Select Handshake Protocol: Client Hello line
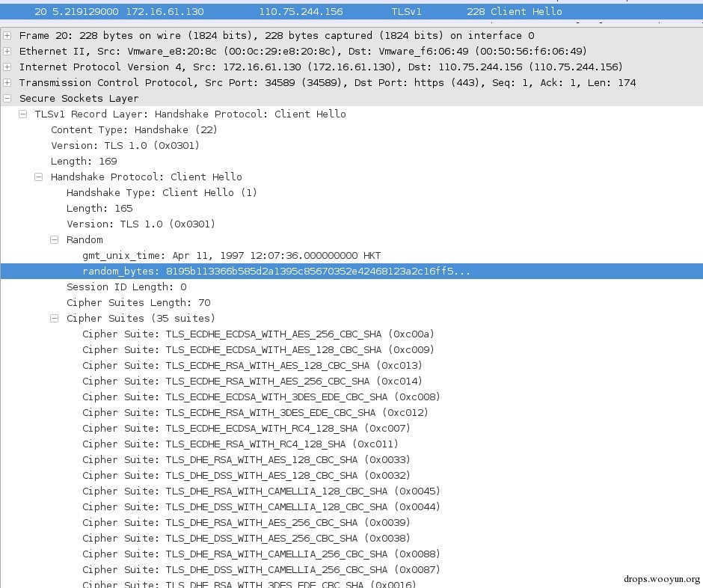This screenshot has width=703, height=588. coord(146,177)
